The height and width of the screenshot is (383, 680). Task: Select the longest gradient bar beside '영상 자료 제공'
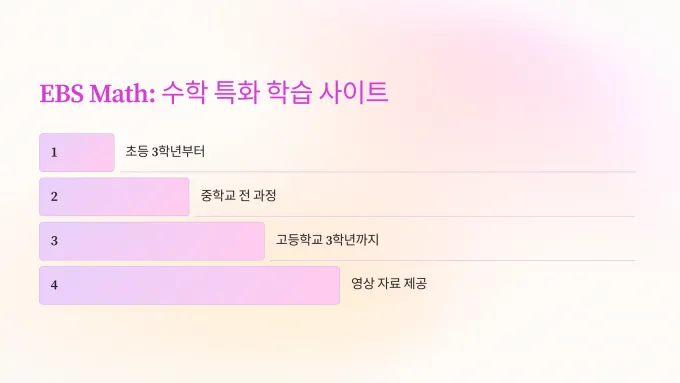(x=190, y=285)
